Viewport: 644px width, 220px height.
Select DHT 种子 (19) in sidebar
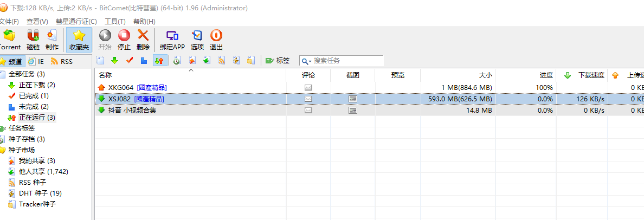pyautogui.click(x=40, y=193)
